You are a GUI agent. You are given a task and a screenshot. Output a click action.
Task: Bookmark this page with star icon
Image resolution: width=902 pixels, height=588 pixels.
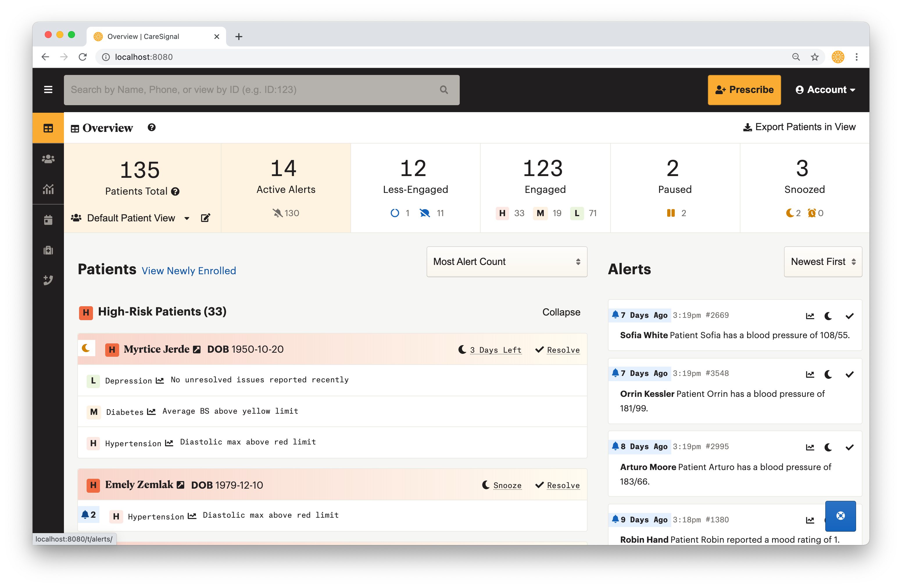815,57
